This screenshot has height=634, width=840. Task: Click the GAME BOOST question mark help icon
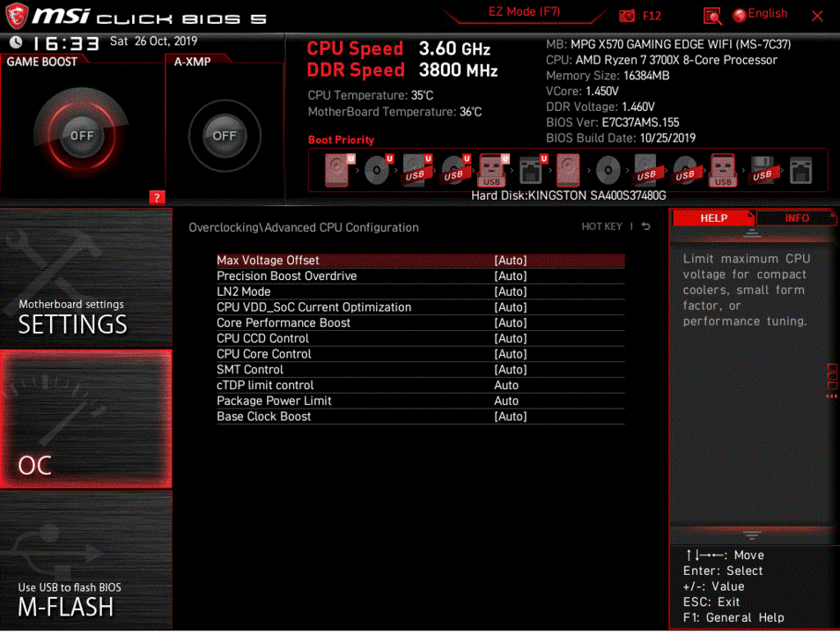click(x=157, y=198)
